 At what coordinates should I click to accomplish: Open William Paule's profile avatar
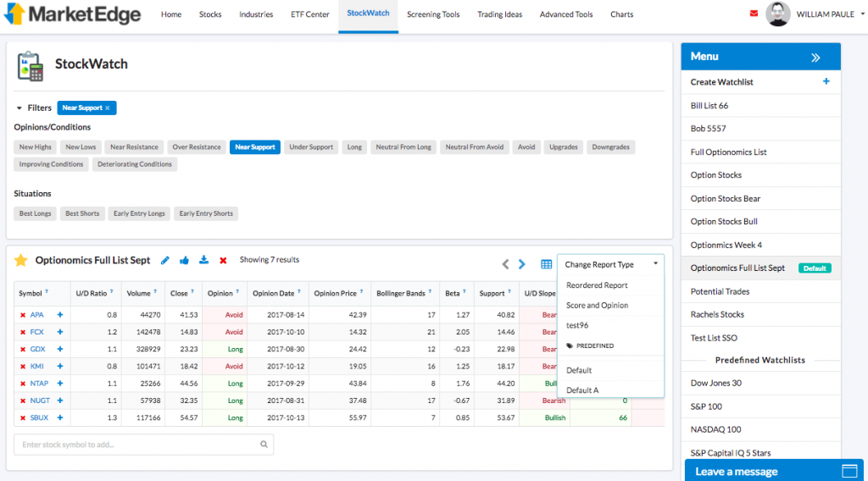tap(778, 14)
